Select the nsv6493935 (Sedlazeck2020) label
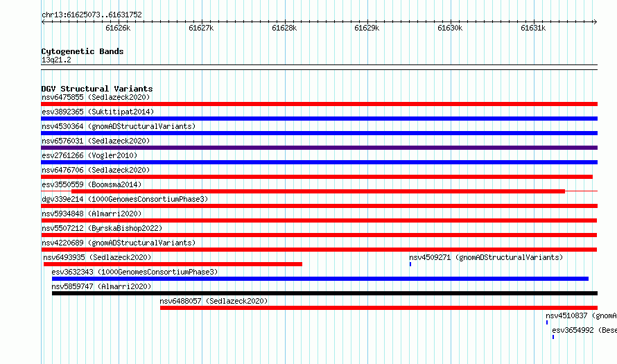The image size is (617, 364). coord(97,257)
